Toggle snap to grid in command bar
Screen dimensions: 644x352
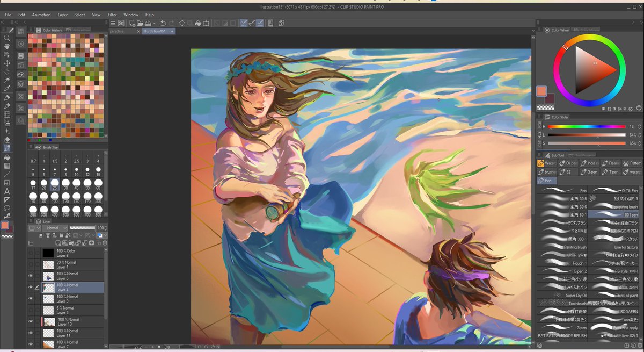point(260,23)
